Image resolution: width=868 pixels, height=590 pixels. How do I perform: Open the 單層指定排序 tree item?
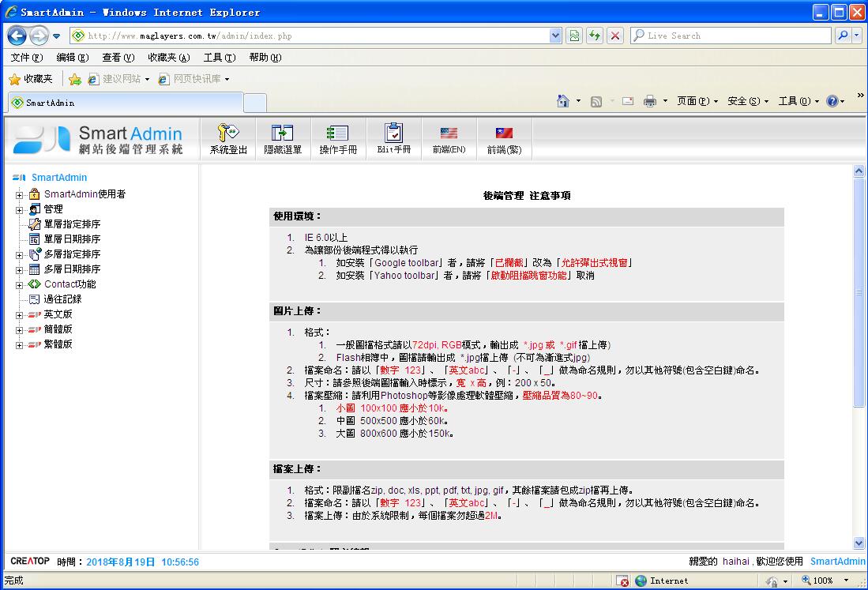[x=72, y=224]
